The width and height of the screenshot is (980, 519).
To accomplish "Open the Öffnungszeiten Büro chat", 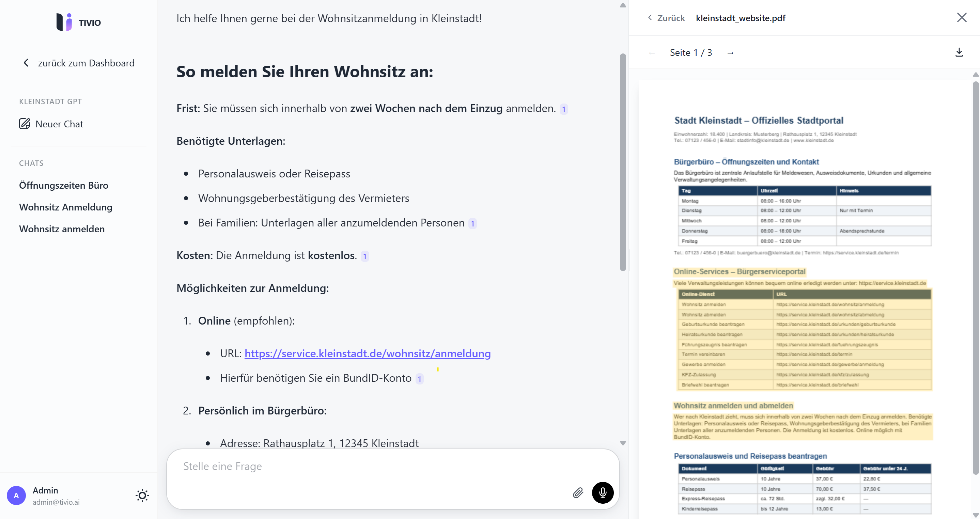I will [x=64, y=185].
